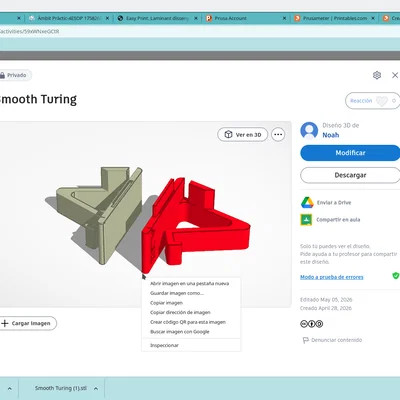Viewport: 400px width, 400px height.
Task: Click the Ver en 3D button
Action: point(243,135)
